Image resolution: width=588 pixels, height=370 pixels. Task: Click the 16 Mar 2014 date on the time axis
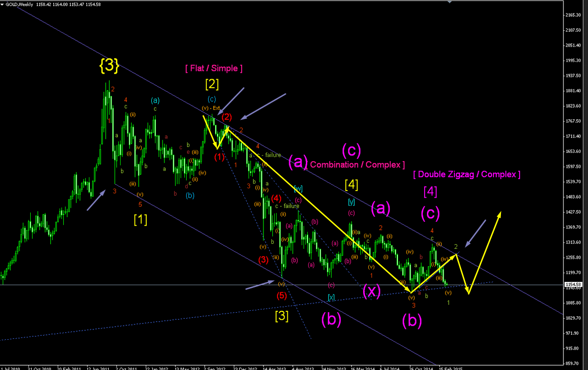363,368
